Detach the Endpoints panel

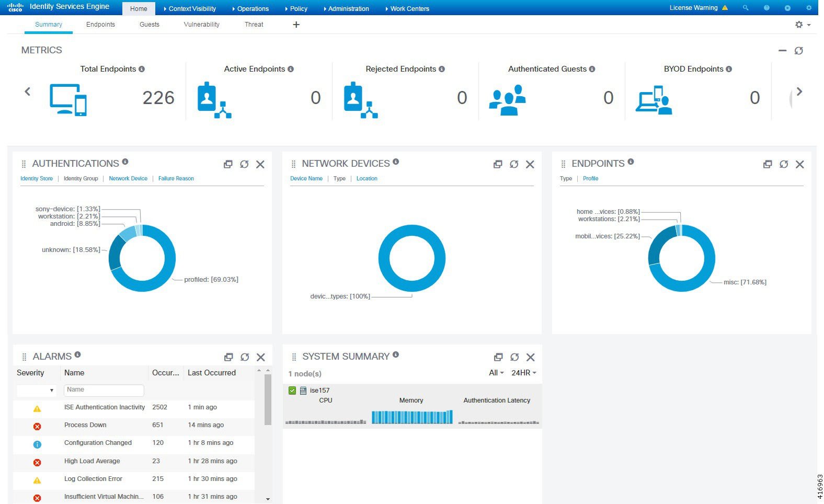click(x=768, y=164)
